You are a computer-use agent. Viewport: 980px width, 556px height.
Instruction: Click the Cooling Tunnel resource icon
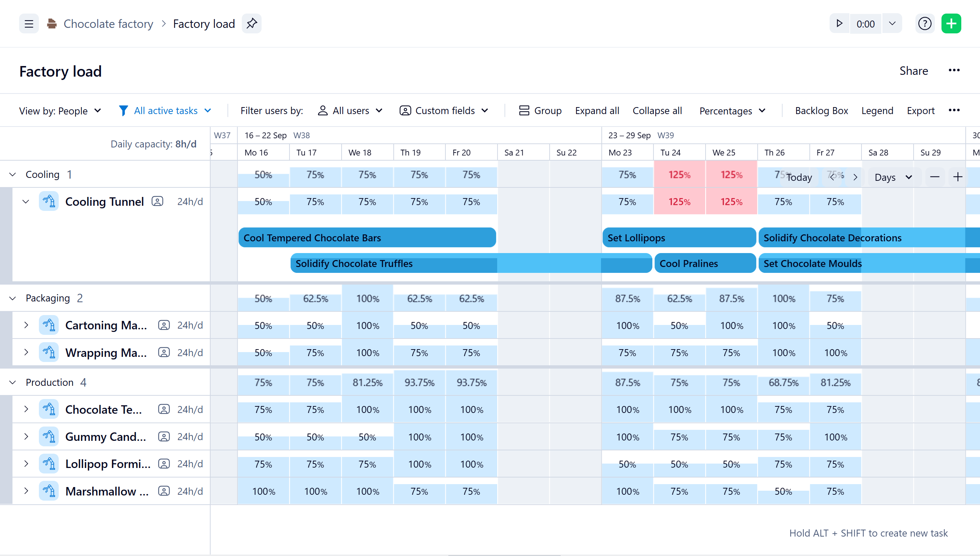[x=48, y=201]
